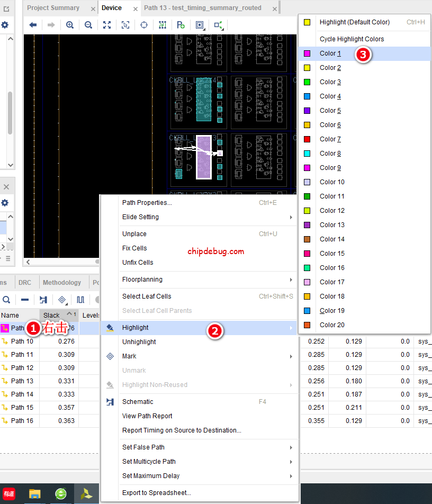Screen dimensions: 432x504
Task: Click Export to Spreadsheet menu entry
Action: 156,493
